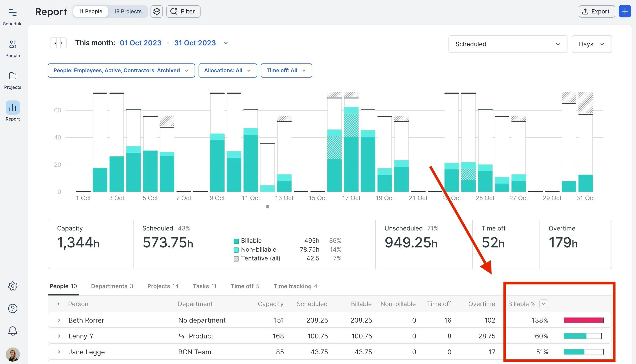
Task: Drag the Billable % progress bar for Beth Rorrer
Action: (584, 319)
